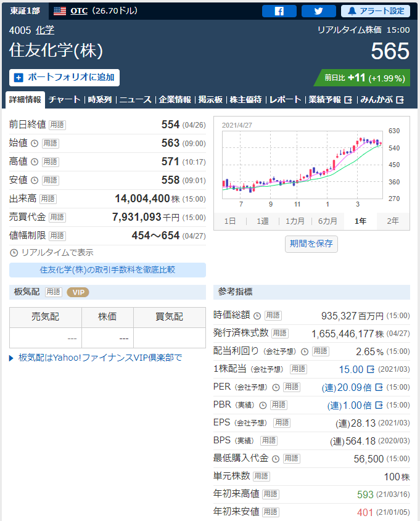
Task: Click the 売気配 column header
Action: [46, 318]
